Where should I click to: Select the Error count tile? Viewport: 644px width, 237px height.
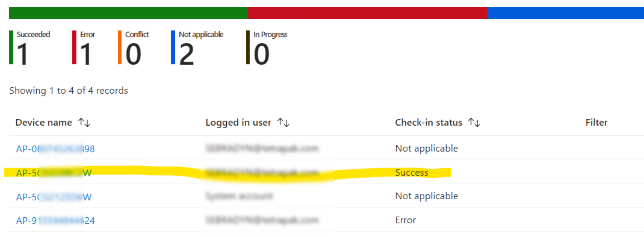point(84,48)
